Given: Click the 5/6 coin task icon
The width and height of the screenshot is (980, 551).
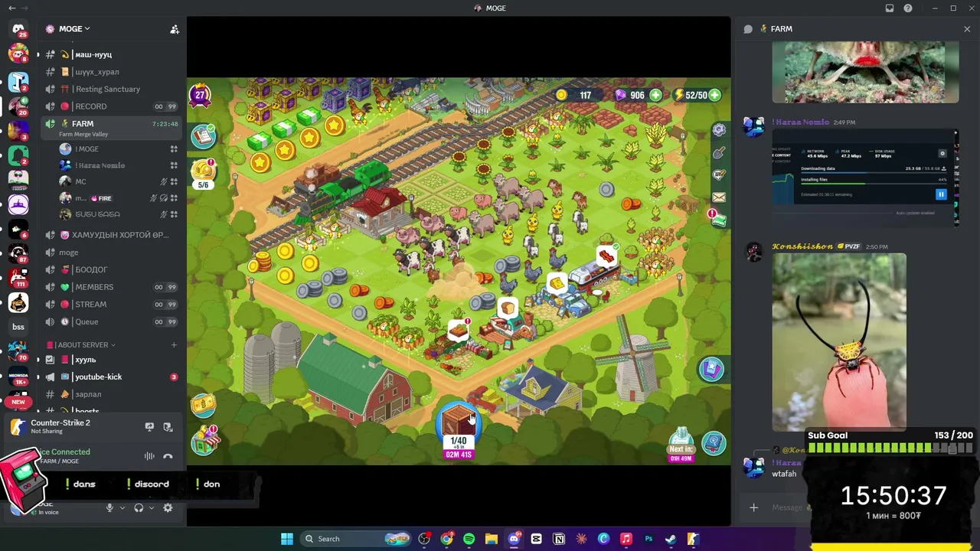Looking at the screenshot, I should click(x=204, y=172).
